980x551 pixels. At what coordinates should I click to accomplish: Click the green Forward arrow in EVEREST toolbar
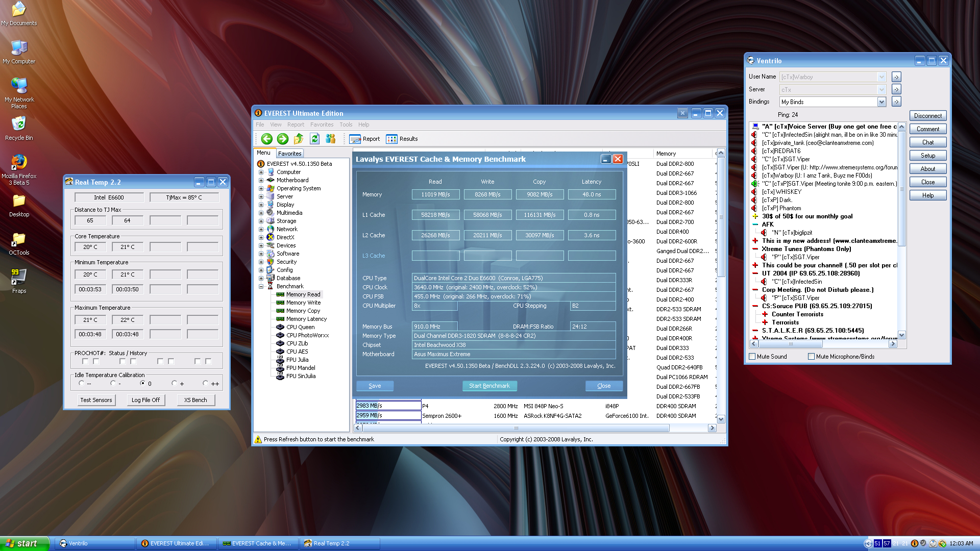pos(283,139)
